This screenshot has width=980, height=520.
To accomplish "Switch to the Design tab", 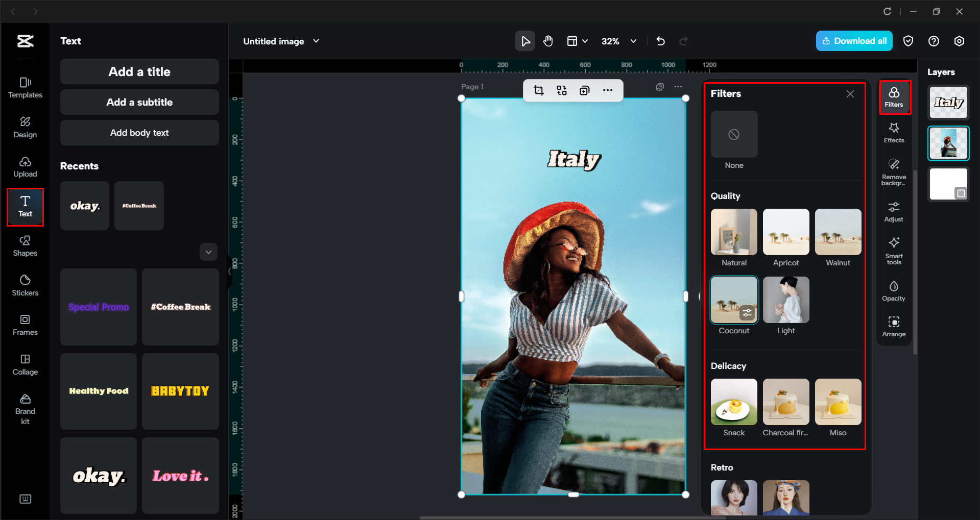I will point(25,127).
